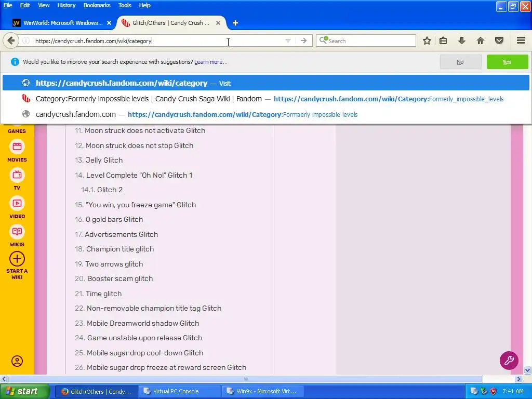
Task: Go to the Home page icon
Action: (x=481, y=41)
